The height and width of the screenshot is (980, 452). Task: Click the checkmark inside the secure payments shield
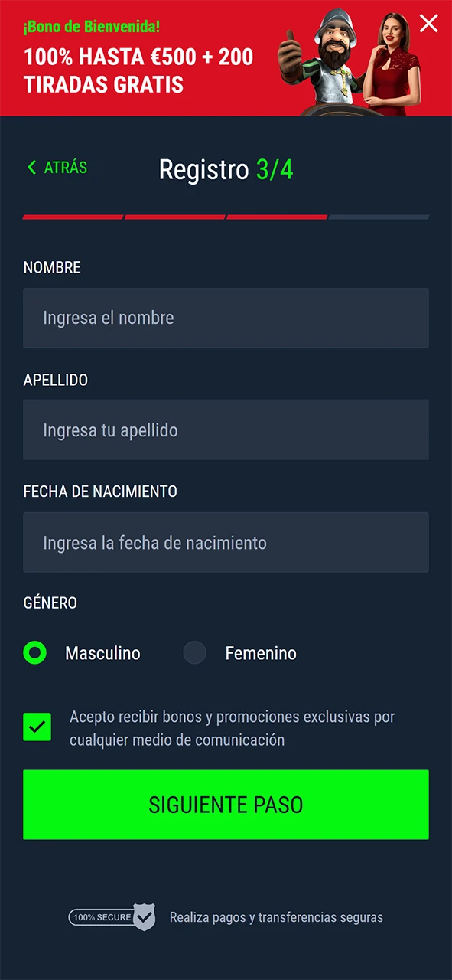tap(145, 917)
